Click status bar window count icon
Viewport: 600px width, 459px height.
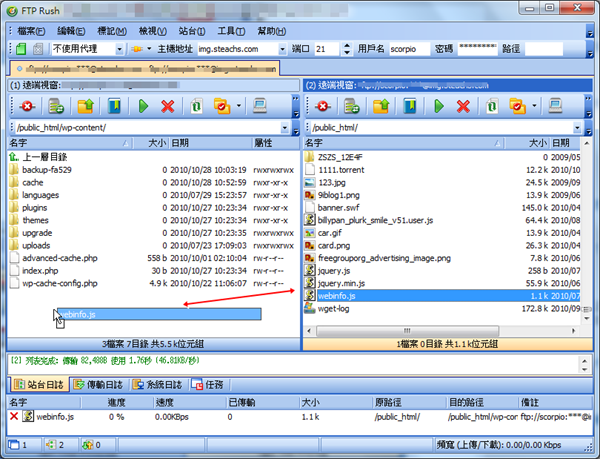point(14,445)
